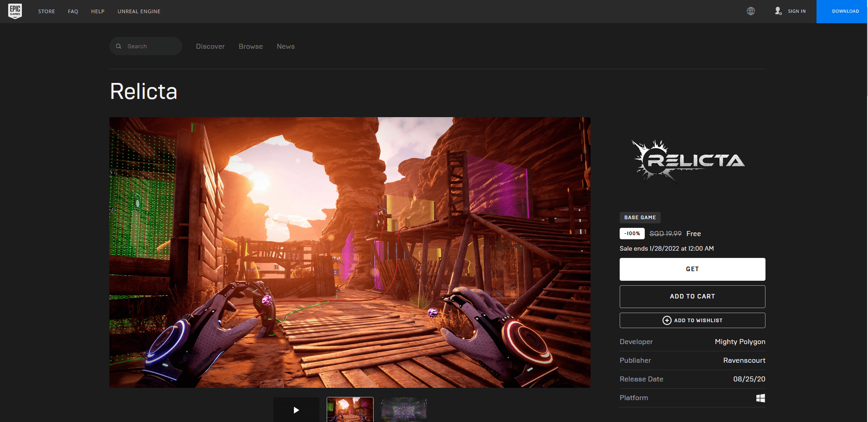Switch to the Discover tab

tap(210, 46)
